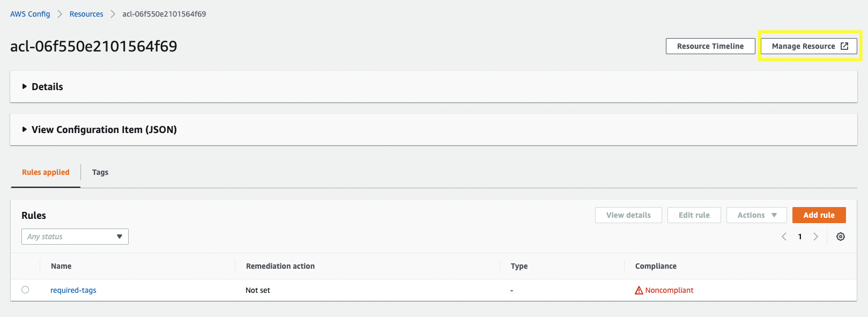Expand the Details section
868x317 pixels.
(25, 86)
